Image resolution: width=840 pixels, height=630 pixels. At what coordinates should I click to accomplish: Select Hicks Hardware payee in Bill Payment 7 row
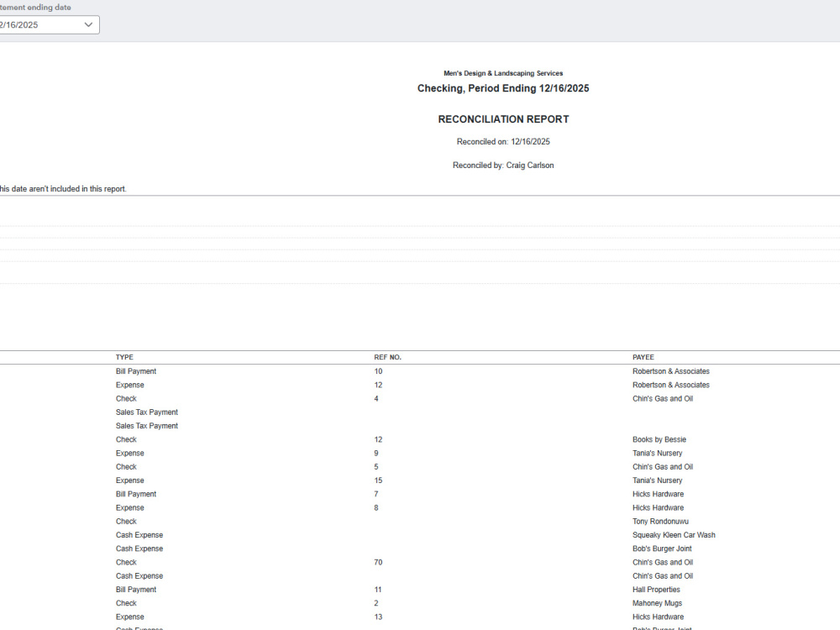[658, 494]
